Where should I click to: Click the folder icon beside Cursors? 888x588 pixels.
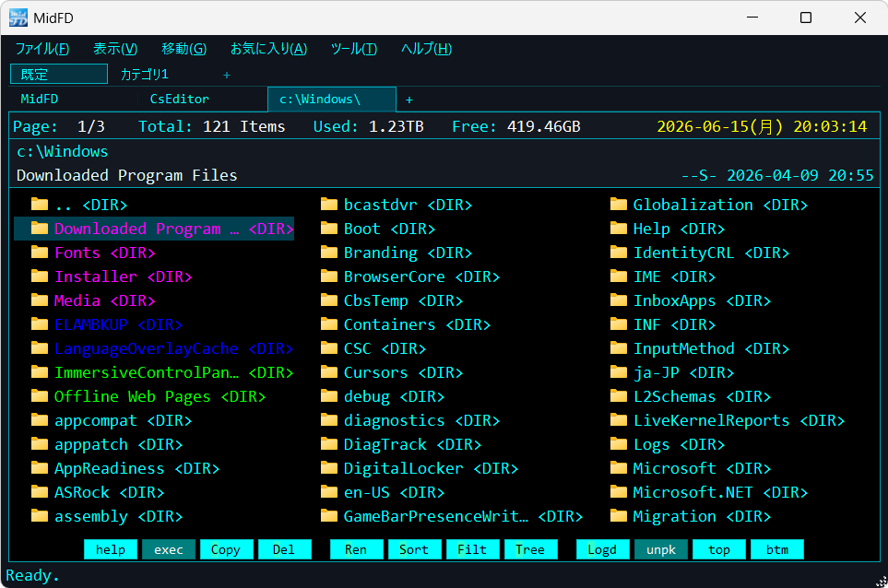[x=329, y=371]
